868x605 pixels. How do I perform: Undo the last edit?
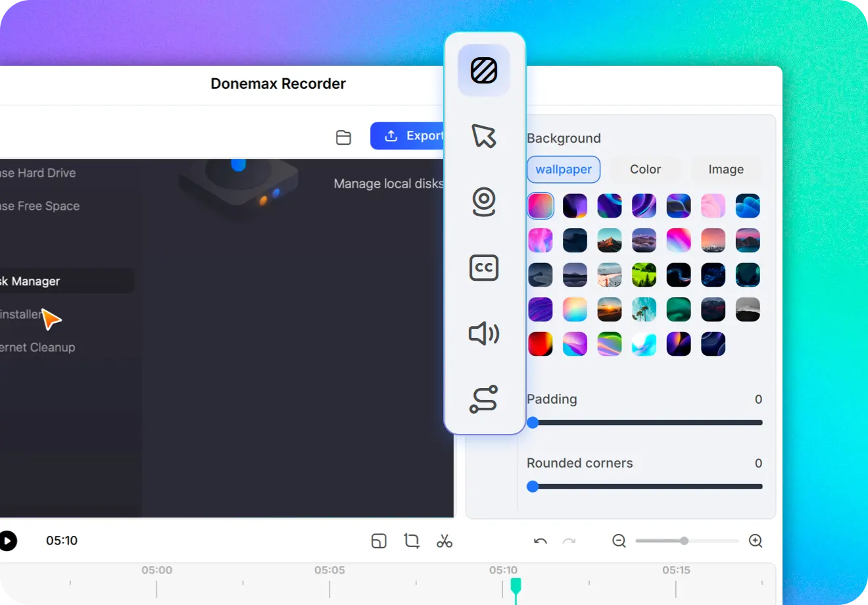tap(541, 541)
